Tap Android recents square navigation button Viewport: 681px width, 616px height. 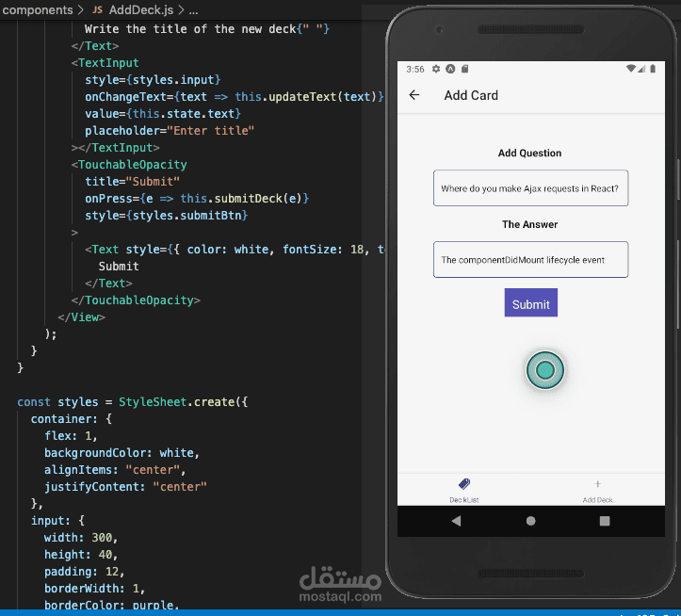pyautogui.click(x=605, y=521)
